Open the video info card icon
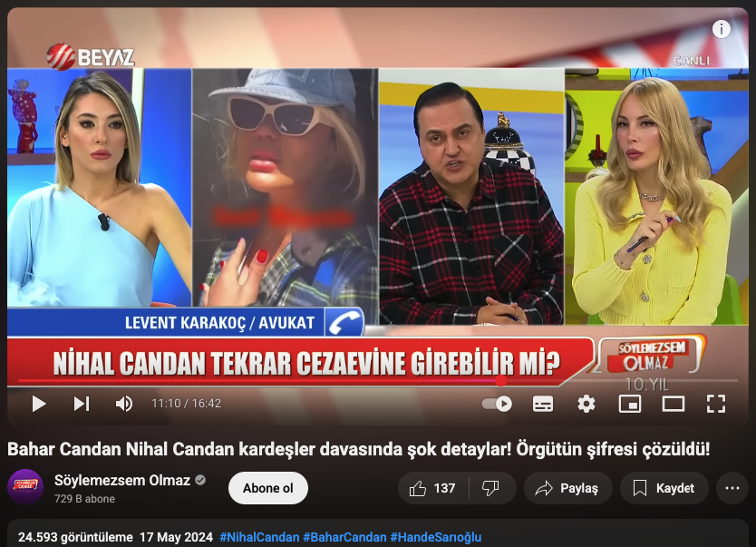 [x=722, y=29]
